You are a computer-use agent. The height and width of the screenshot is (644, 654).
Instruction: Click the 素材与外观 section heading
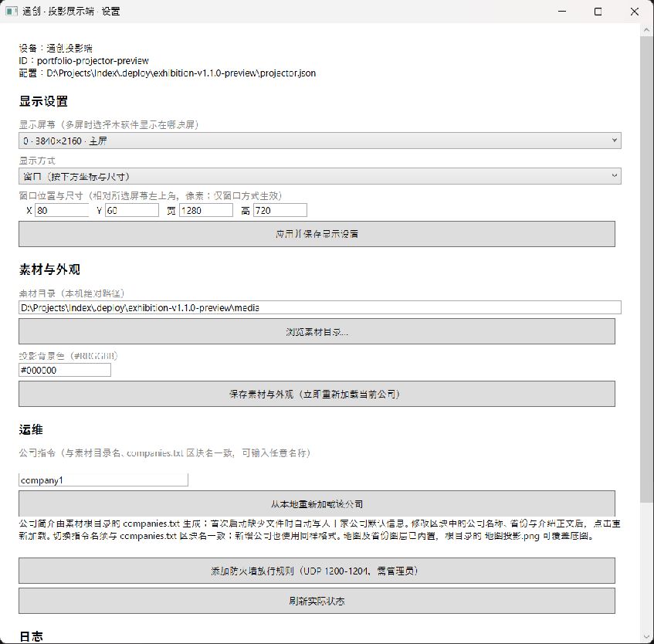pos(49,269)
